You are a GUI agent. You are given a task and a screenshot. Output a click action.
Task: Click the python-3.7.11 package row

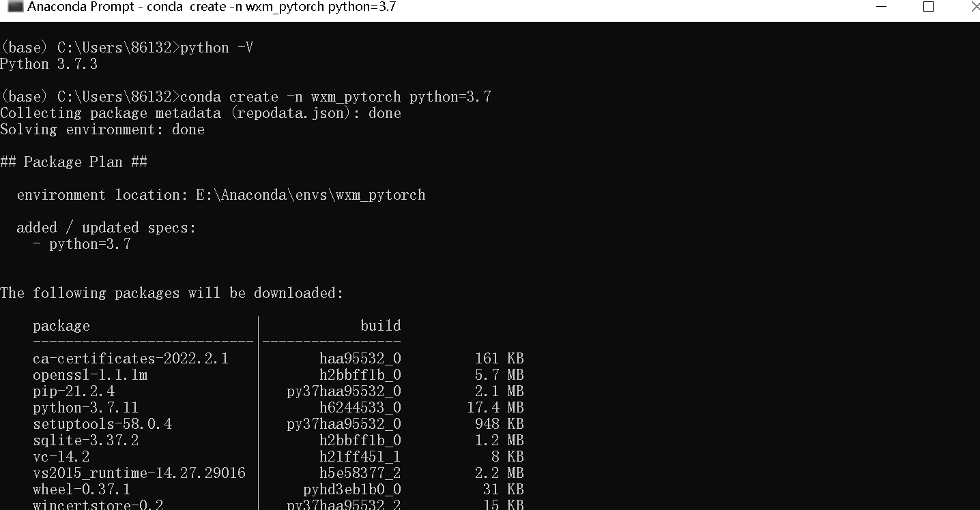(278, 408)
